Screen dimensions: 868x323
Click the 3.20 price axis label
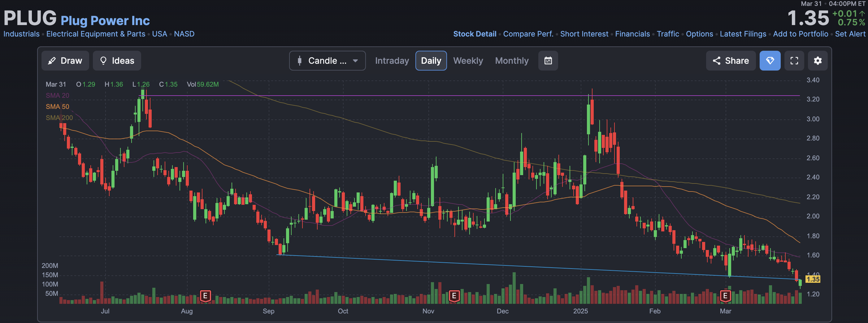(x=813, y=99)
